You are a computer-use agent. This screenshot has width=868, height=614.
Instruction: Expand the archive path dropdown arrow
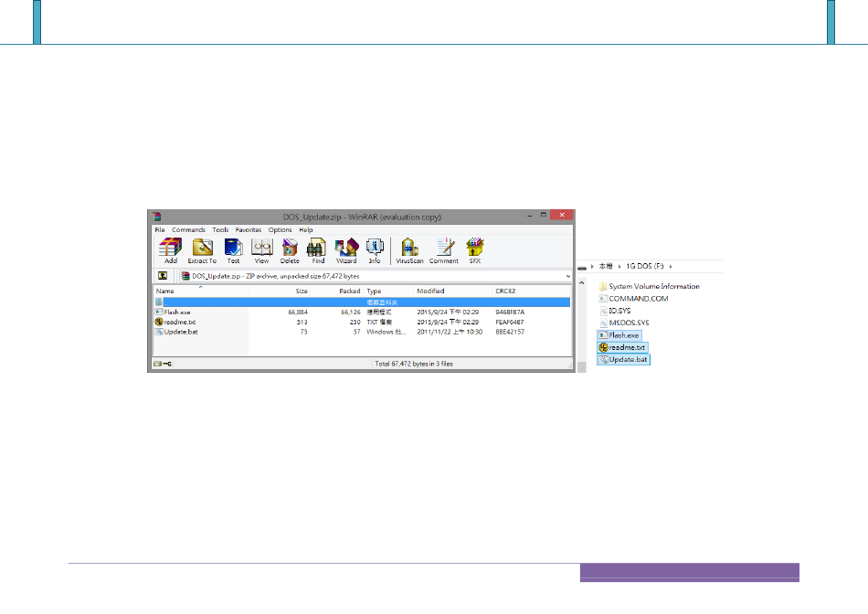coord(568,275)
